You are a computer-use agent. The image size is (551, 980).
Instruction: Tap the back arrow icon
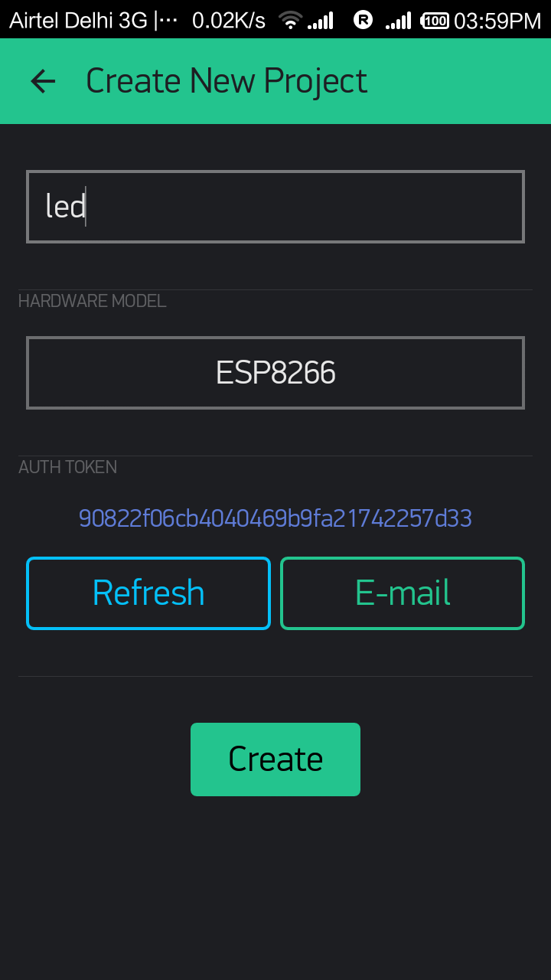coord(43,81)
